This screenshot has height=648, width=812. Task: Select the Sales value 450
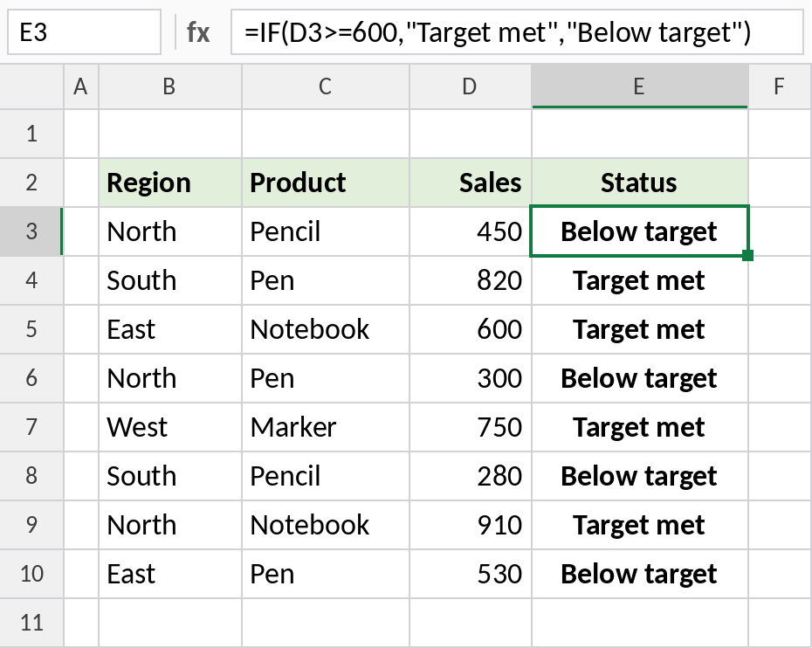click(x=471, y=231)
